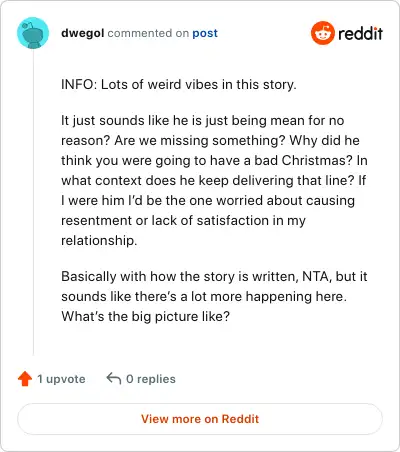Click the "commented on" gray text
The image size is (400, 452).
point(148,33)
